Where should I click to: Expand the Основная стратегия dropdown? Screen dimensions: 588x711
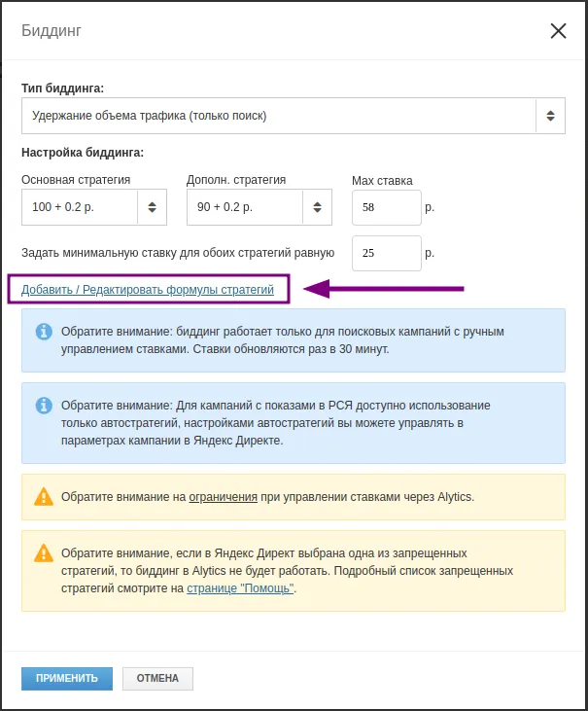pyautogui.click(x=94, y=207)
